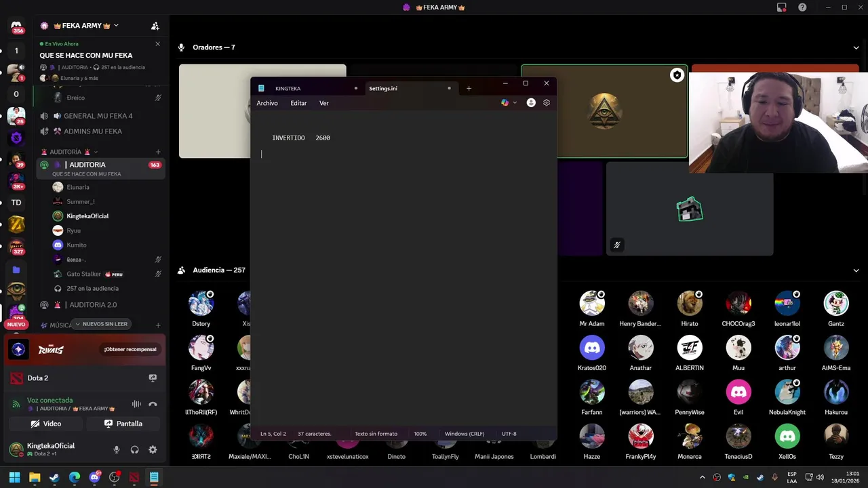Click the invite people icon next to FEKA ARMY
The height and width of the screenshot is (488, 868).
155,26
